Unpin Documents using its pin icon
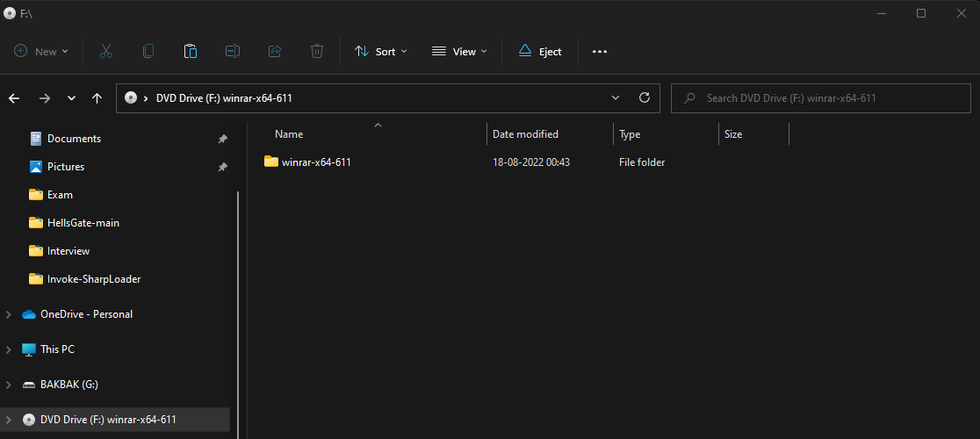The image size is (980, 439). pos(222,139)
